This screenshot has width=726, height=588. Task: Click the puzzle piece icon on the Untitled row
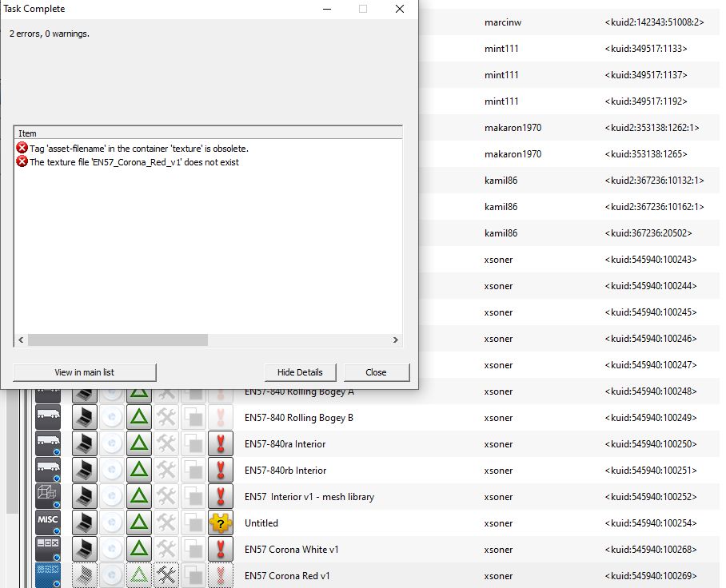pyautogui.click(x=220, y=523)
